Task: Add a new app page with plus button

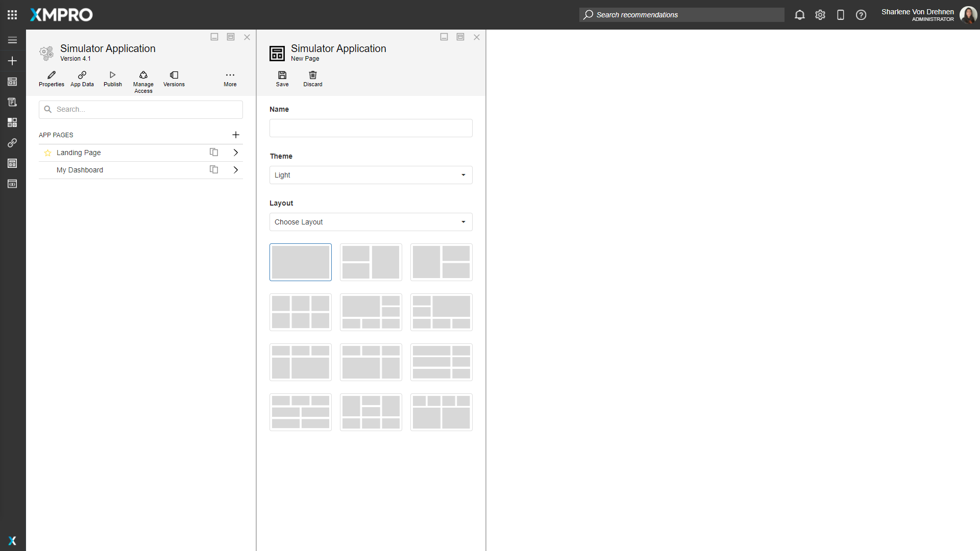Action: point(236,135)
